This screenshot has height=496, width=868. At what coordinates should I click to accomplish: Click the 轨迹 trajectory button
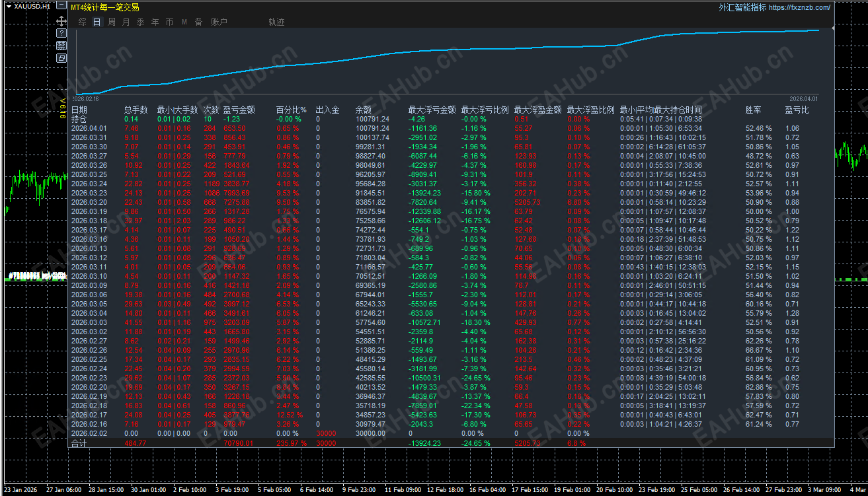(276, 22)
